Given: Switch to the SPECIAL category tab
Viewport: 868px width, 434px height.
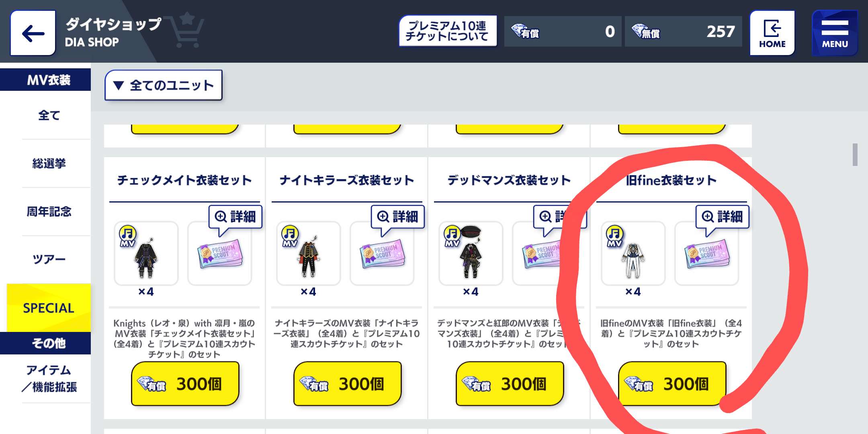Looking at the screenshot, I should 49,308.
